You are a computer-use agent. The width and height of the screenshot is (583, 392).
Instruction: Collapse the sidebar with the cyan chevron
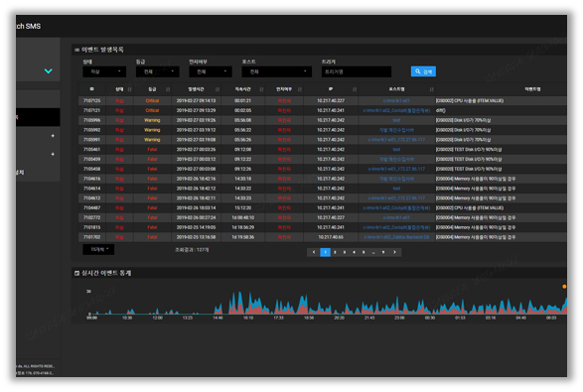tap(49, 71)
